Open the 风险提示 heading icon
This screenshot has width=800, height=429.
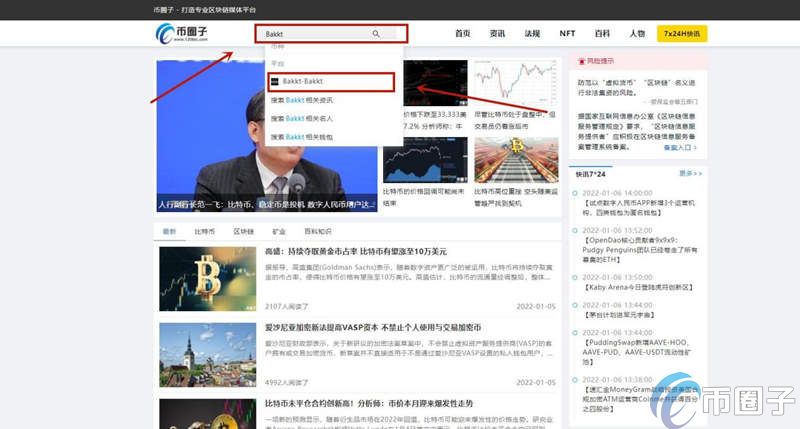581,61
